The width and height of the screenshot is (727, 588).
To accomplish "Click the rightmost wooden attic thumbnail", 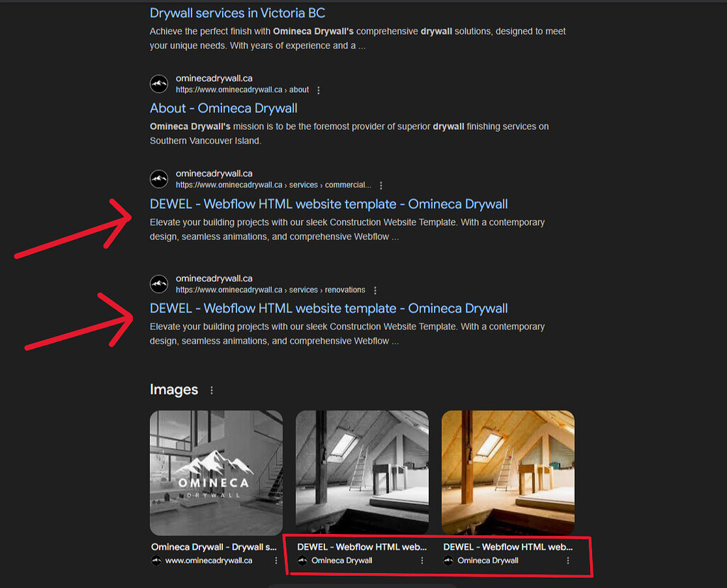I will (508, 472).
